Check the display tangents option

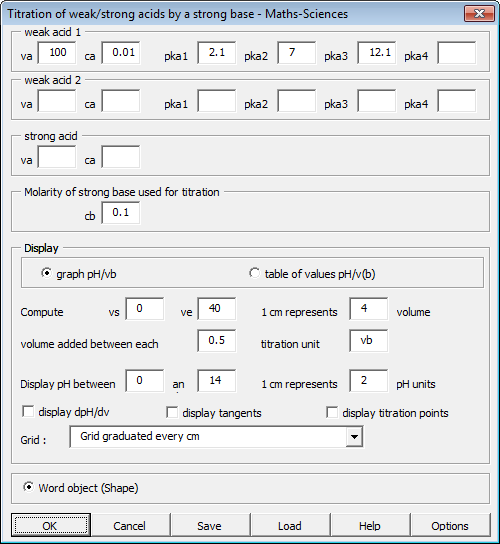pyautogui.click(x=172, y=413)
